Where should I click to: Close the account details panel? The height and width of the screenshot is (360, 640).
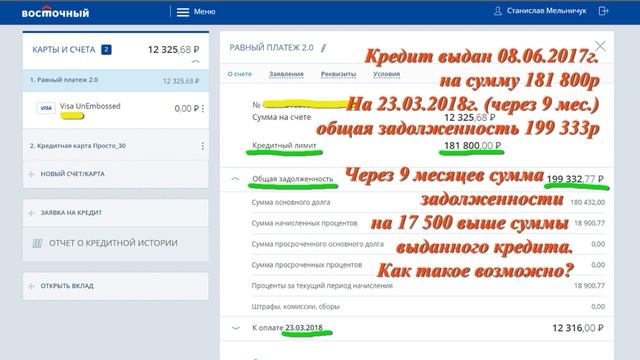(600, 46)
